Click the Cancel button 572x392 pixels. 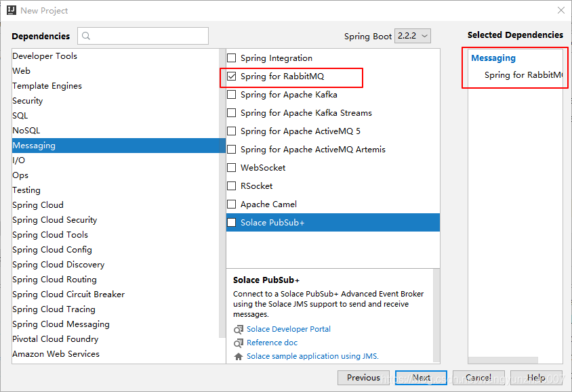coord(478,378)
